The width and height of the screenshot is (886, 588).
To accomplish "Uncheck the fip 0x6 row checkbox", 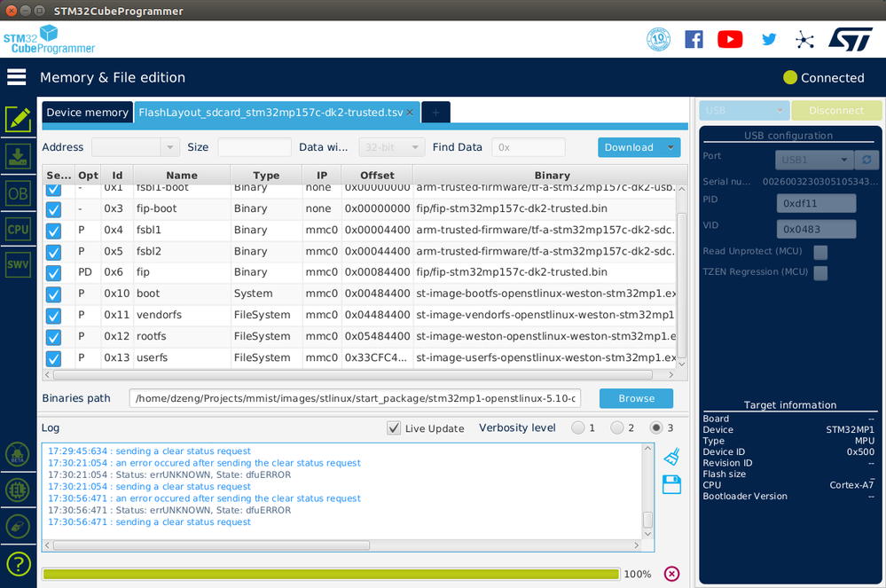I will tap(54, 273).
